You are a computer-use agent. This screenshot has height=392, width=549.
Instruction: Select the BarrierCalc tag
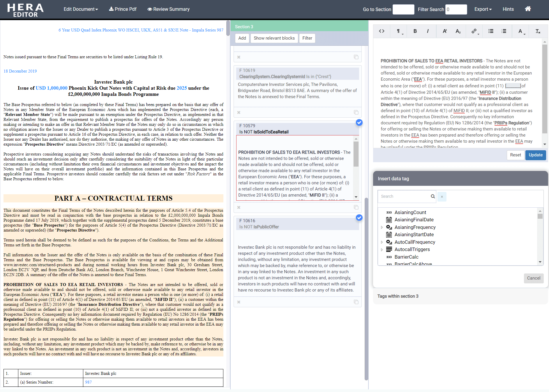406,257
